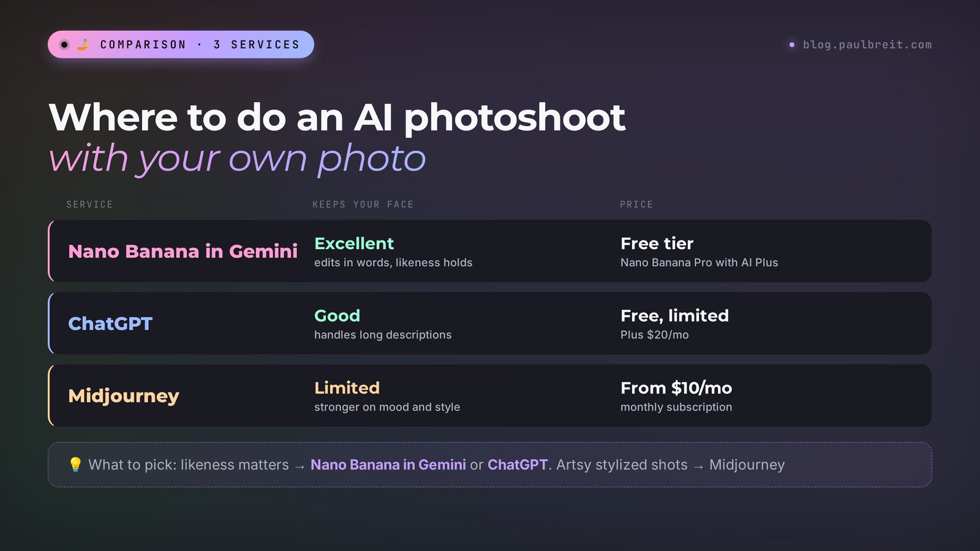
Task: Click the orange "Limited" rating in Midjourney row
Action: point(347,388)
